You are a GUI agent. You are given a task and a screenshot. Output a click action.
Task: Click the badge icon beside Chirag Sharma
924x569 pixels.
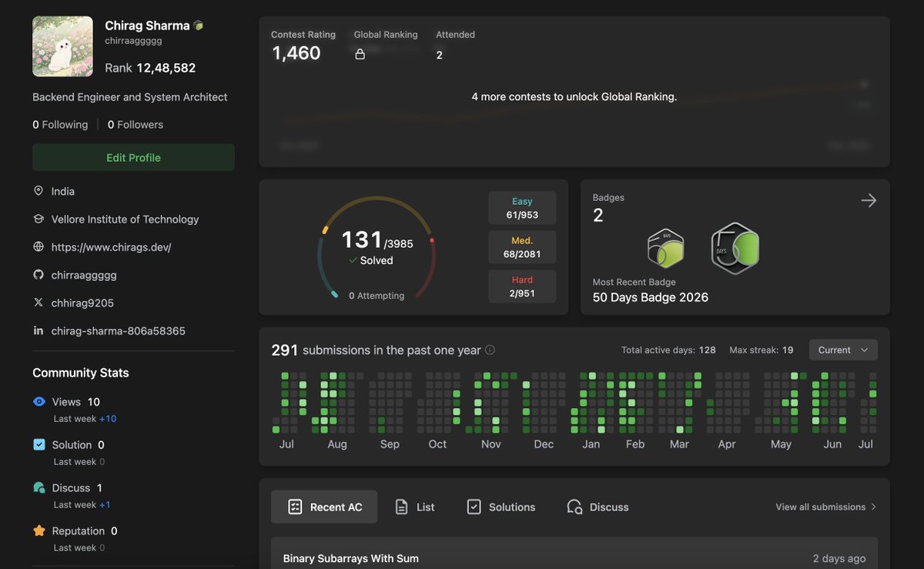[x=199, y=25]
